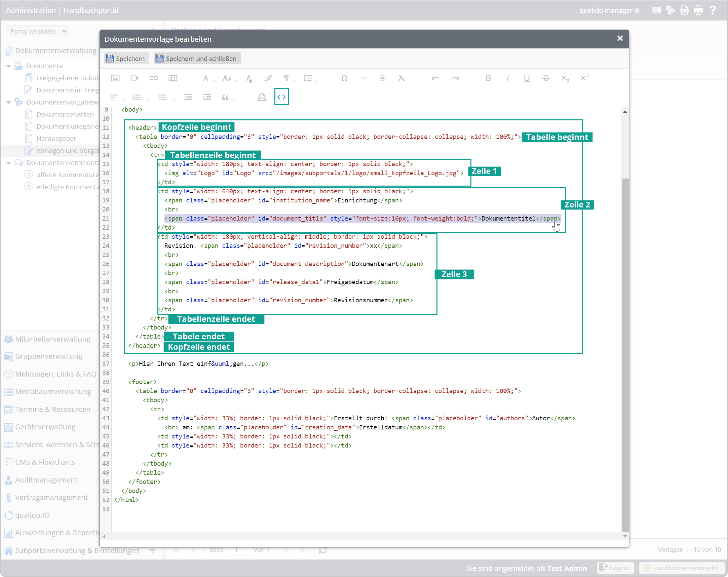The image size is (728, 577).
Task: Open the special characters (Omega) tool
Action: (344, 78)
